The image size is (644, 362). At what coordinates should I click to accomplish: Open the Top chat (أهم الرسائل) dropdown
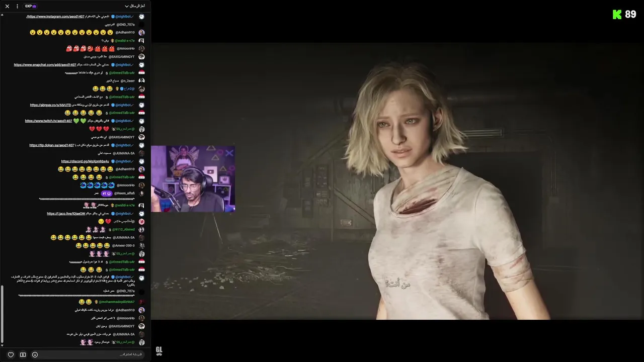coord(135,6)
